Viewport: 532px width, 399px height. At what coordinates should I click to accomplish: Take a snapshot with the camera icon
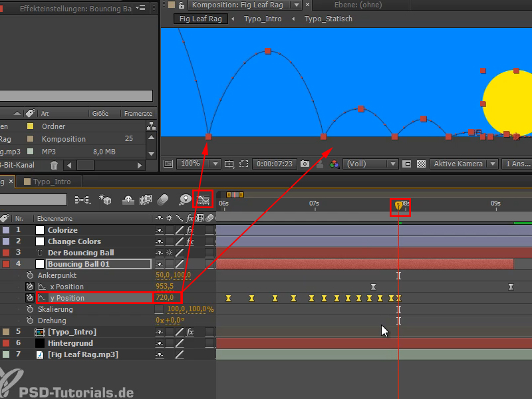[x=305, y=165]
